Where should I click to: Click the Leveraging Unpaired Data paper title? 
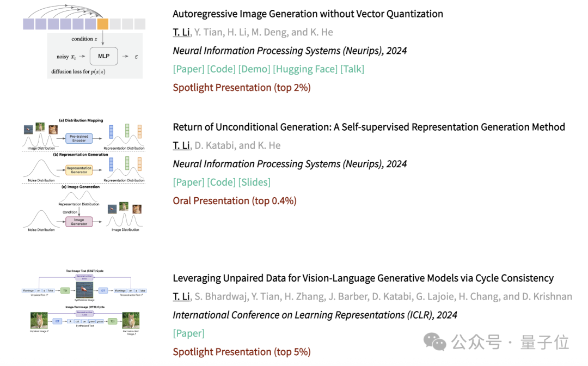363,278
